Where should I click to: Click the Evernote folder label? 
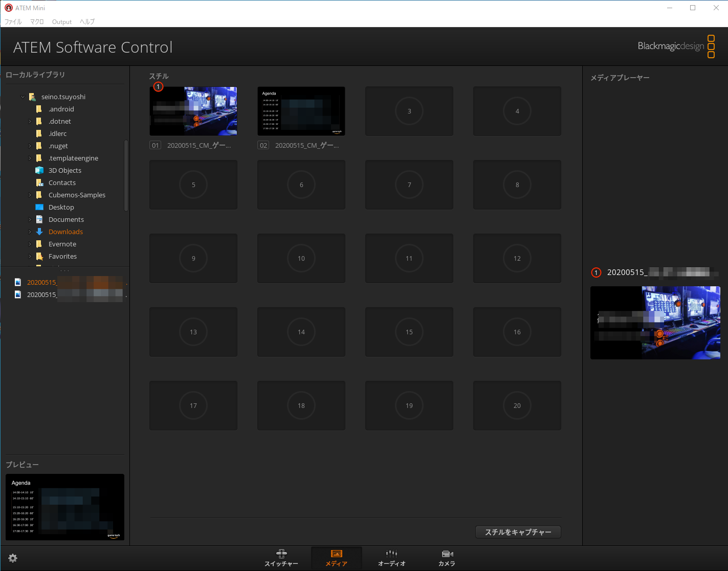(62, 244)
